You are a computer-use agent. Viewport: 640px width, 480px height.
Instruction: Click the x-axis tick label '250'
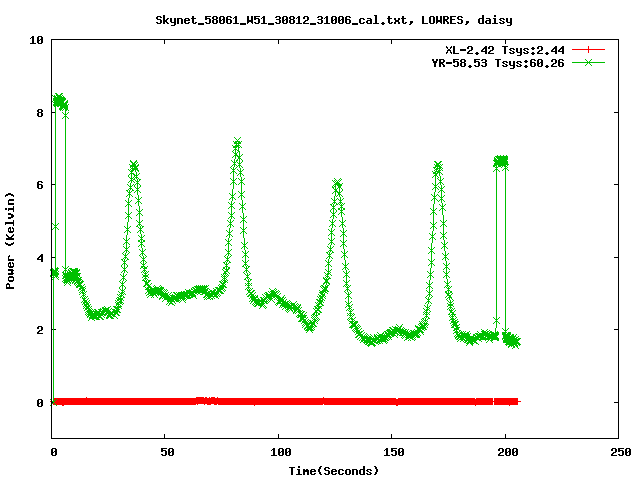tap(621, 452)
